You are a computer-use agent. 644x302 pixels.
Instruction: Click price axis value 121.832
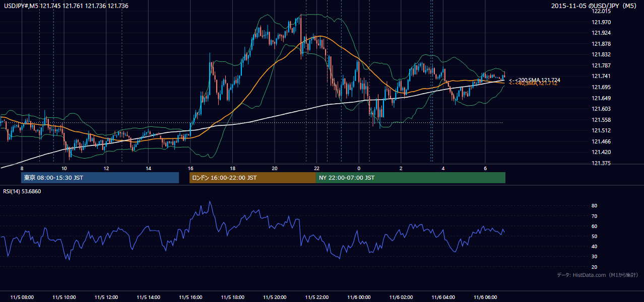(602, 54)
